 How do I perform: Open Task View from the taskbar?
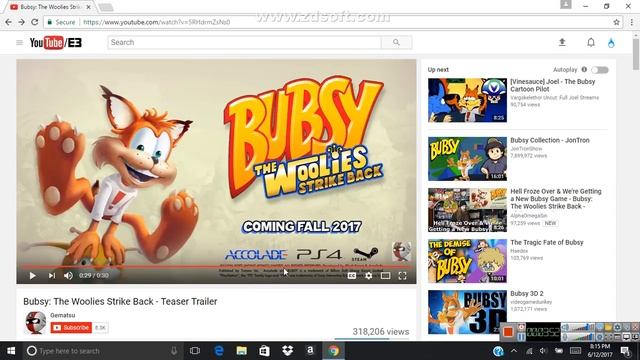click(195, 351)
